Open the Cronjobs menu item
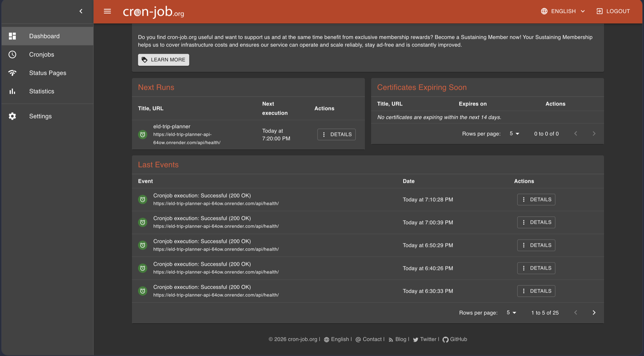The width and height of the screenshot is (644, 356). click(x=47, y=54)
